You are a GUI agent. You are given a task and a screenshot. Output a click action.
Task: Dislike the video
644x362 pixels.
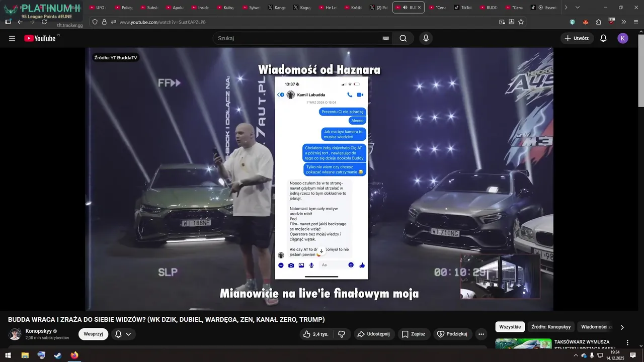(x=341, y=334)
